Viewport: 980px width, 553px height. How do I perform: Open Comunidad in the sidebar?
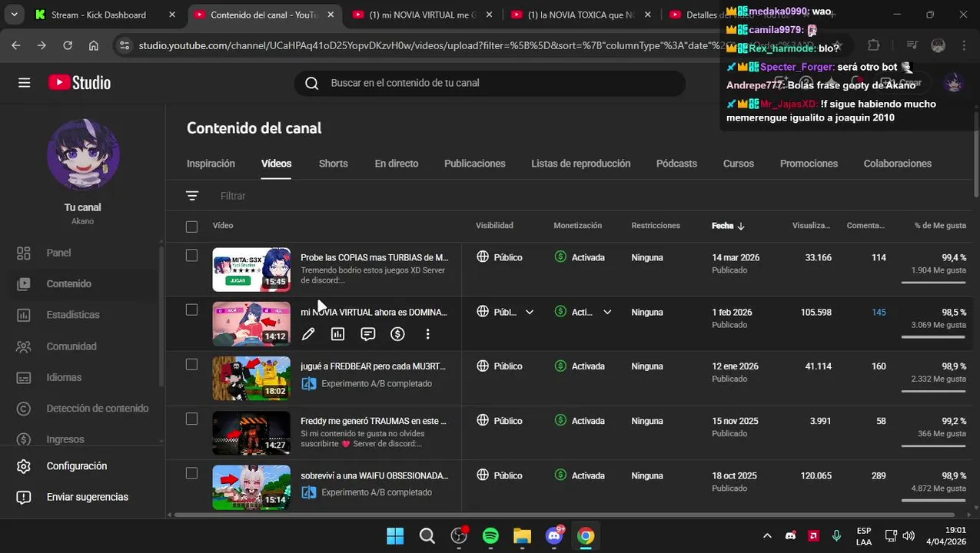tap(71, 346)
